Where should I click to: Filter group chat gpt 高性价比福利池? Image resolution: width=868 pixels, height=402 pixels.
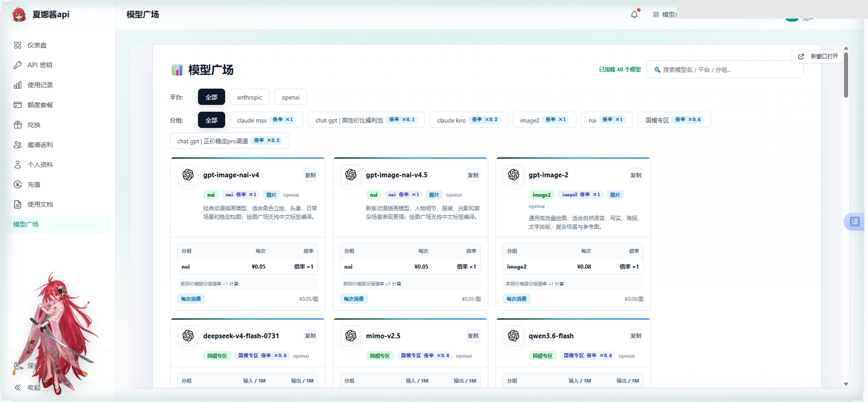(x=366, y=120)
